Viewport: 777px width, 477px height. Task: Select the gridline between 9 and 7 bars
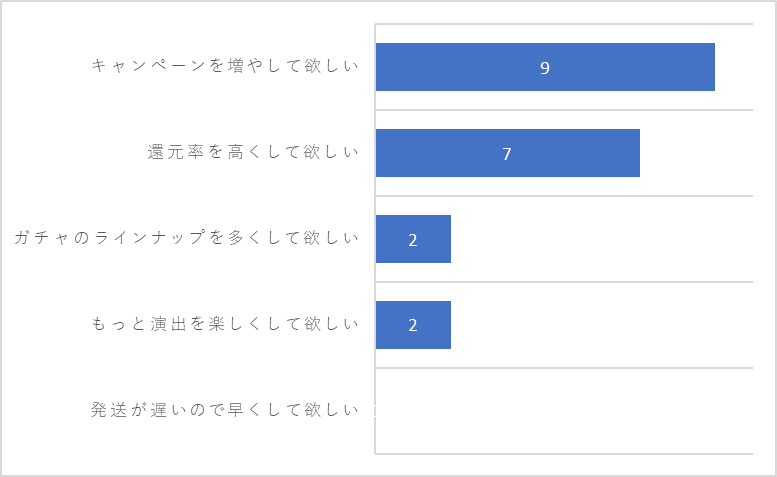tap(564, 110)
